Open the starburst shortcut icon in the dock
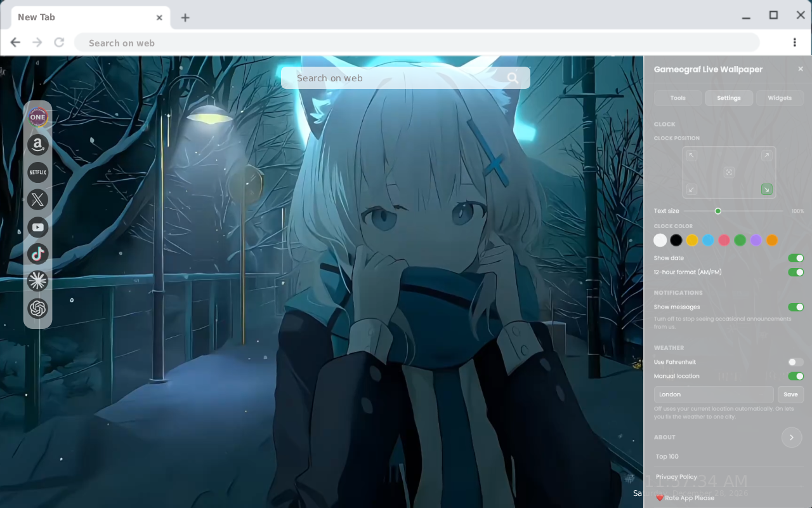 (38, 281)
